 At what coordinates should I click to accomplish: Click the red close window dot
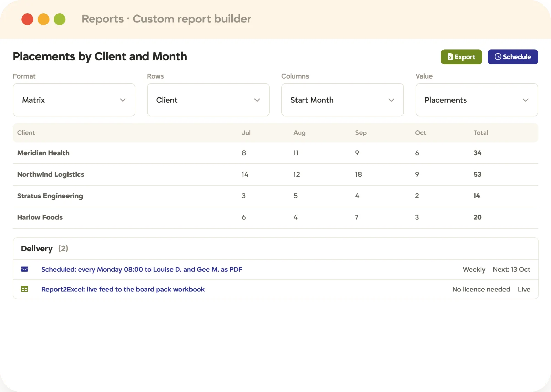[28, 19]
